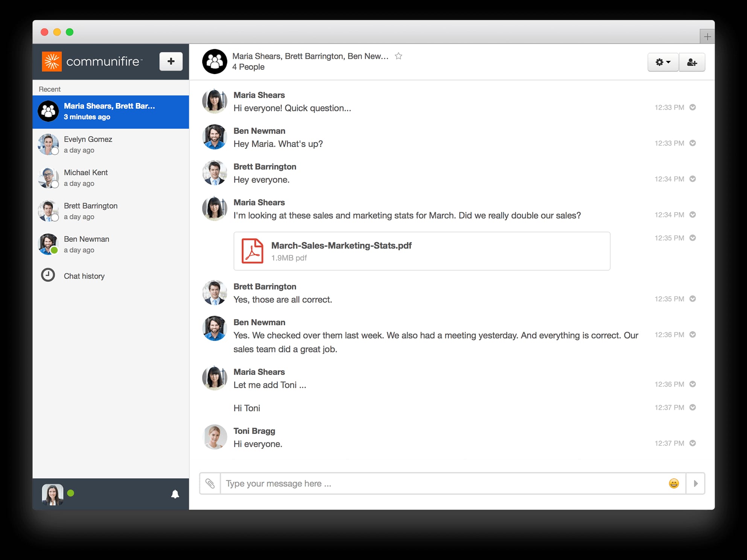Click the group people icon in the chat header
Viewport: 747px width, 560px height.
(214, 61)
